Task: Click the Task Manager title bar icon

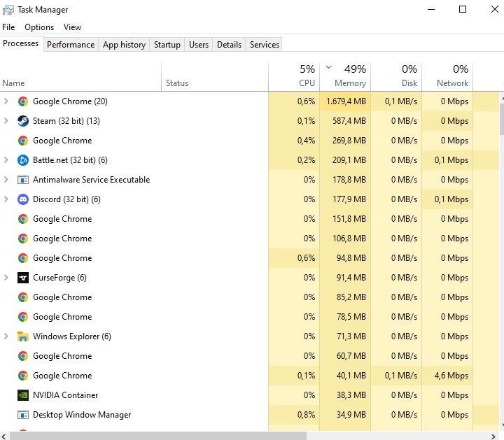Action: (x=8, y=10)
